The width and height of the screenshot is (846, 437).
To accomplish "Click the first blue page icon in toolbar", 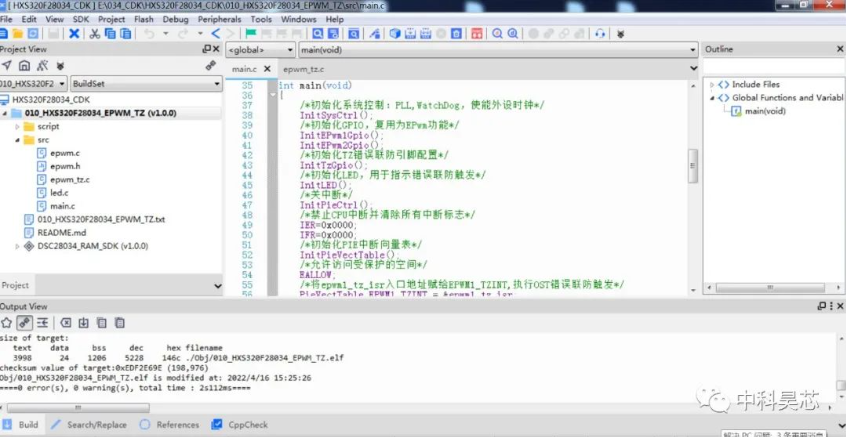I will tap(3, 34).
